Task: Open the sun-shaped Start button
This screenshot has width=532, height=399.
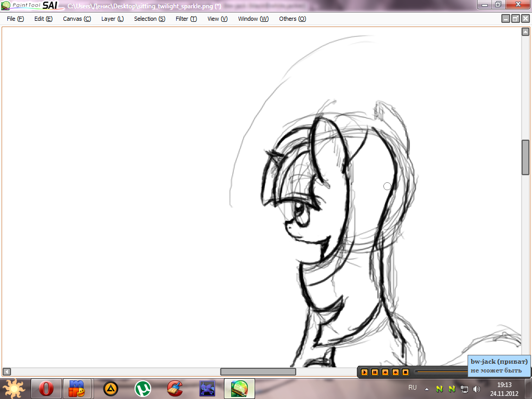Action: coord(13,389)
